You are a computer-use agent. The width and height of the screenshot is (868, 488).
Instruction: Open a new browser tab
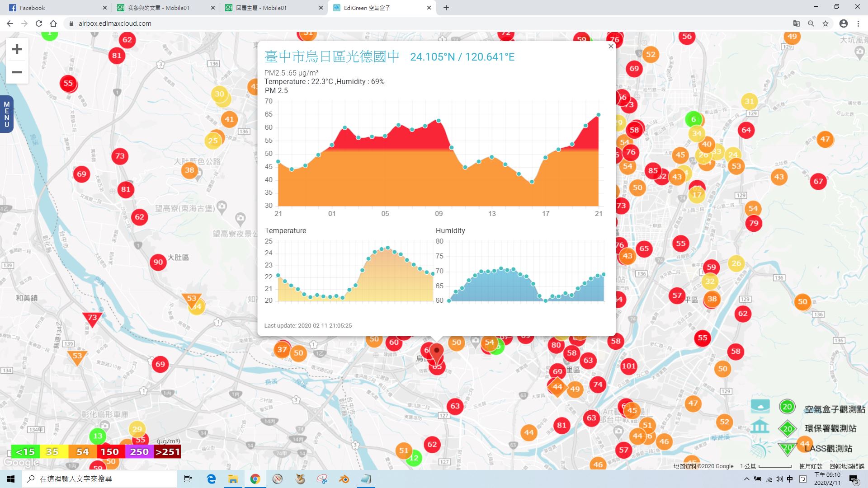point(446,8)
